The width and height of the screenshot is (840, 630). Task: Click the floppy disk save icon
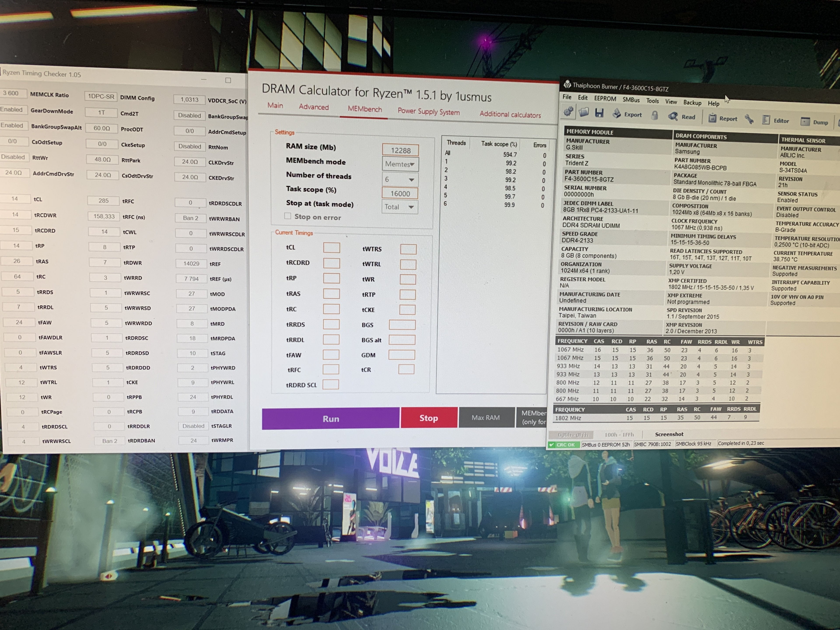click(x=599, y=113)
